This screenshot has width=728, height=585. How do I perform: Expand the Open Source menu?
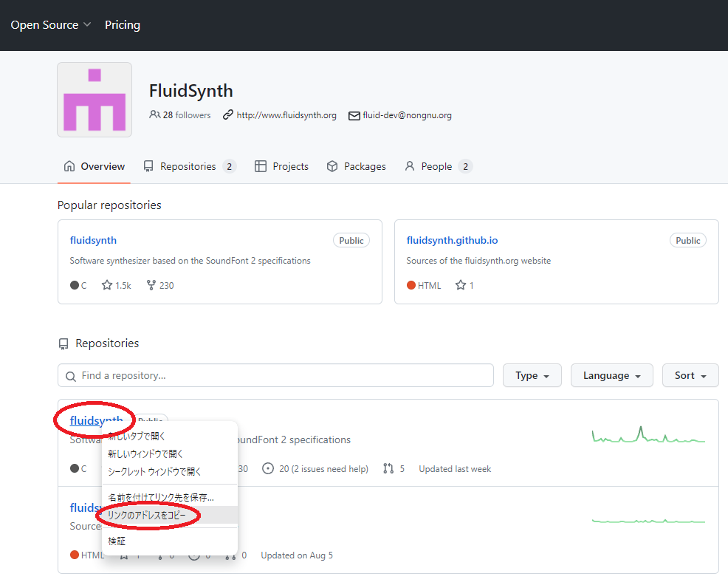(51, 24)
